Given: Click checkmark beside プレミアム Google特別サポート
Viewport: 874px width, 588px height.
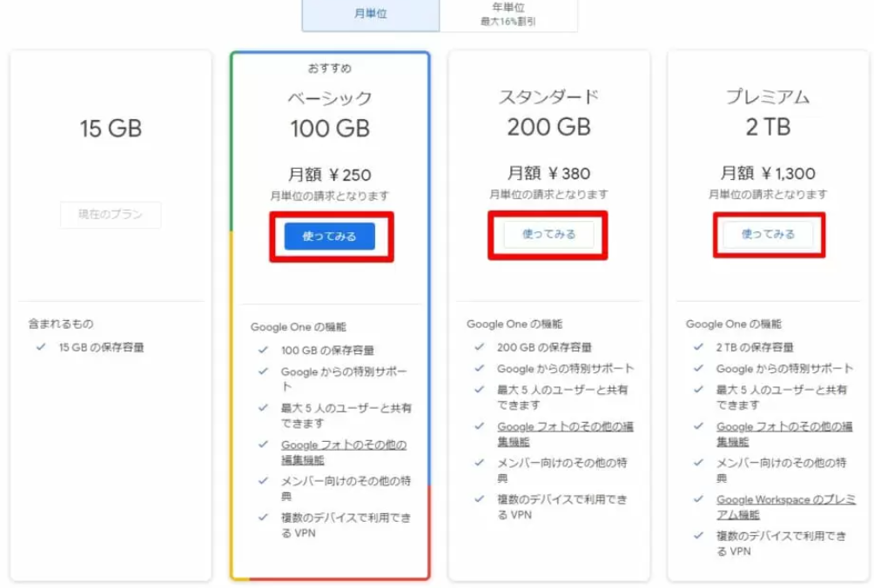Looking at the screenshot, I should coord(698,368).
